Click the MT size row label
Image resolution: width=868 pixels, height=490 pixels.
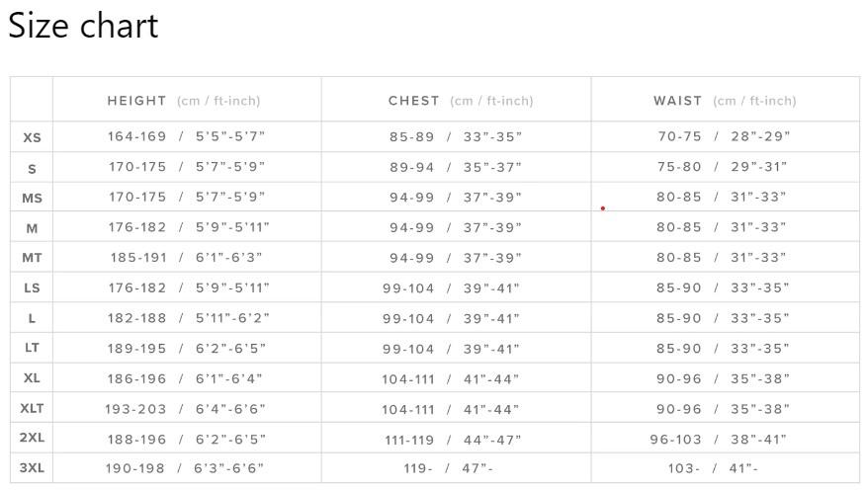pyautogui.click(x=32, y=258)
